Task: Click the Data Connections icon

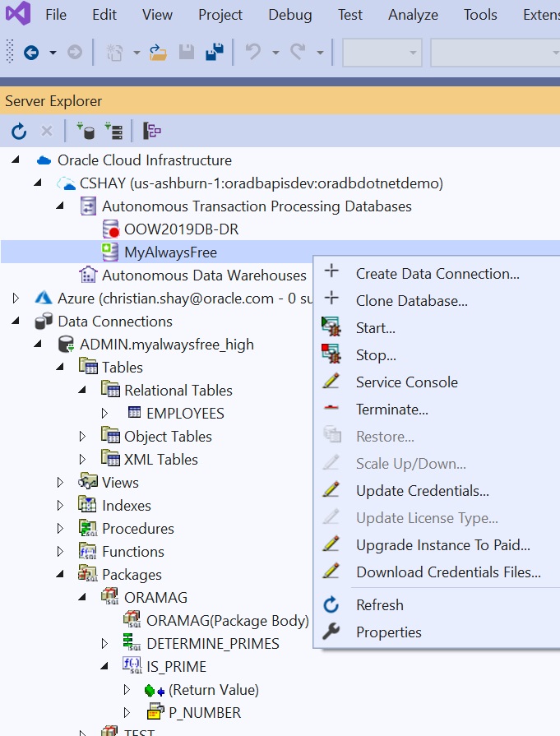Action: pos(44,321)
